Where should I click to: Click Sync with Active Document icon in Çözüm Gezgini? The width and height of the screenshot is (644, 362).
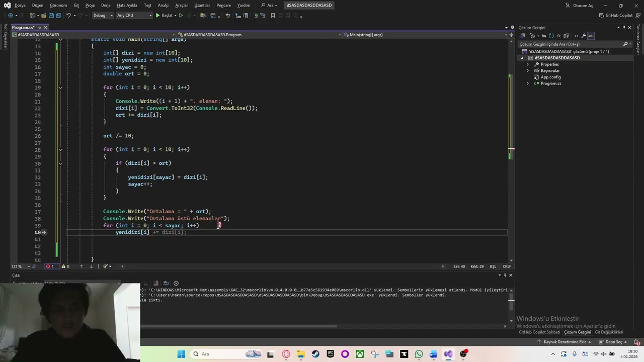(x=544, y=36)
